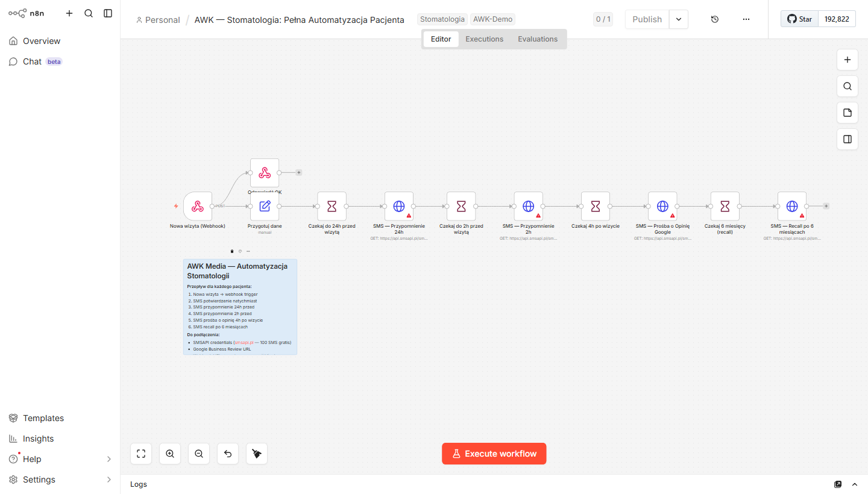Pop out the Logs panel
This screenshot has width=868, height=494.
[x=838, y=484]
